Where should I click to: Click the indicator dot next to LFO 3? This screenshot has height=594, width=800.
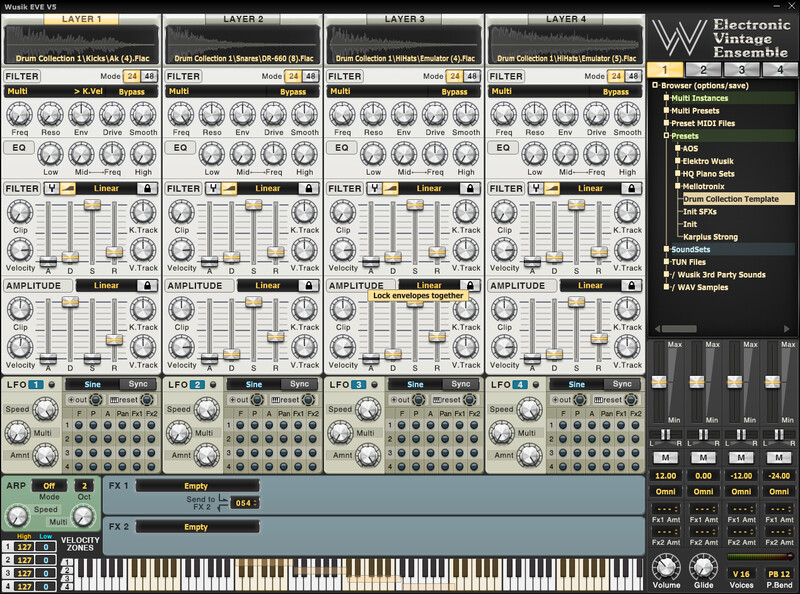point(374,385)
